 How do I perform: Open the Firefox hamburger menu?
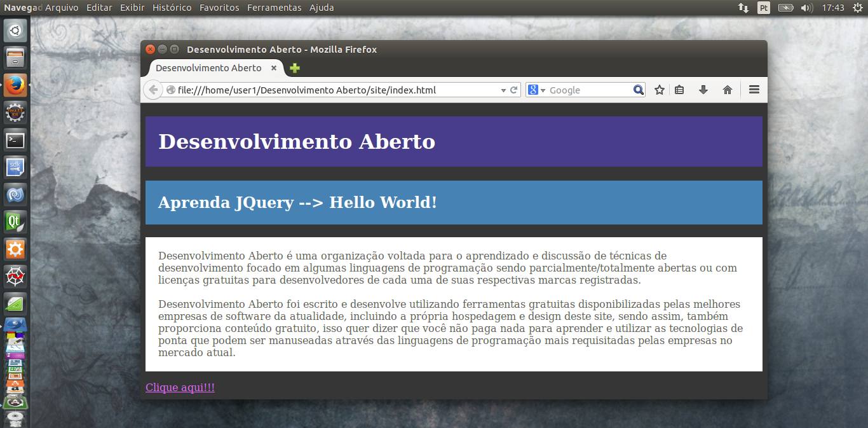click(x=754, y=90)
